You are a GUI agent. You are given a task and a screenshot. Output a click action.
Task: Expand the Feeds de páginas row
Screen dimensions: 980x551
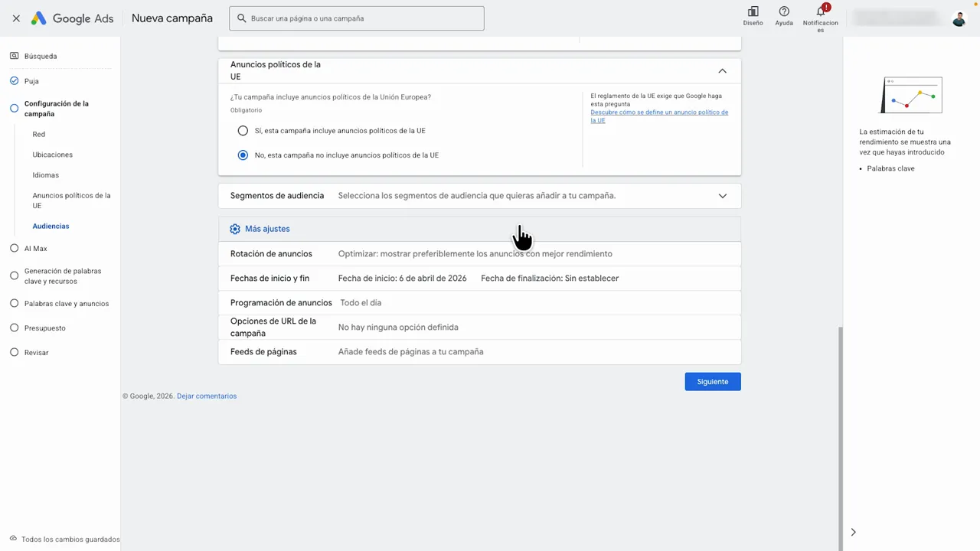(479, 352)
